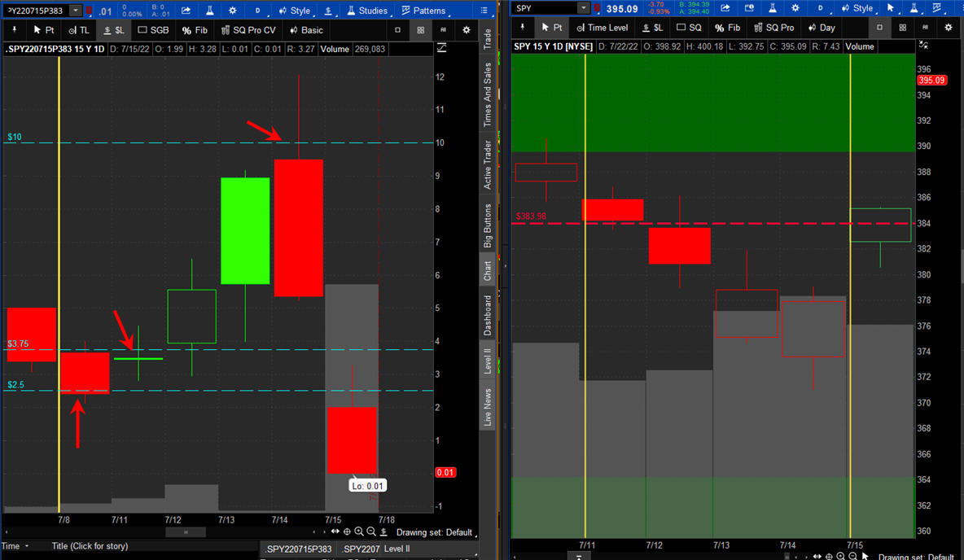
Task: Open the Studies menu in left chart
Action: click(368, 11)
